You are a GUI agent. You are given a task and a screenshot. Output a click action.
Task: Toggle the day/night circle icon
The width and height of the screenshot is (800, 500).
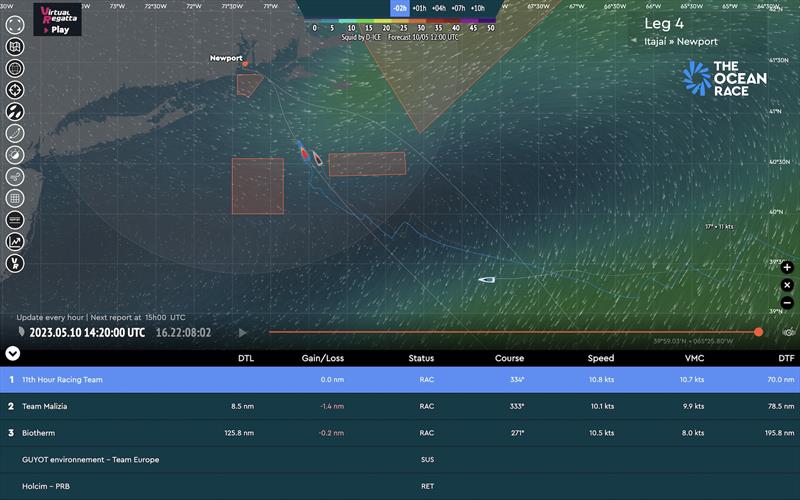pyautogui.click(x=15, y=155)
